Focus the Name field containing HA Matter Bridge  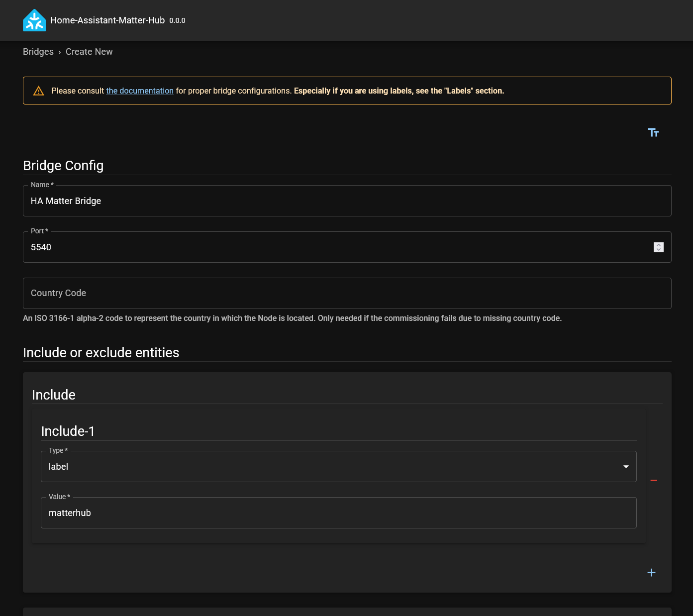[347, 201]
